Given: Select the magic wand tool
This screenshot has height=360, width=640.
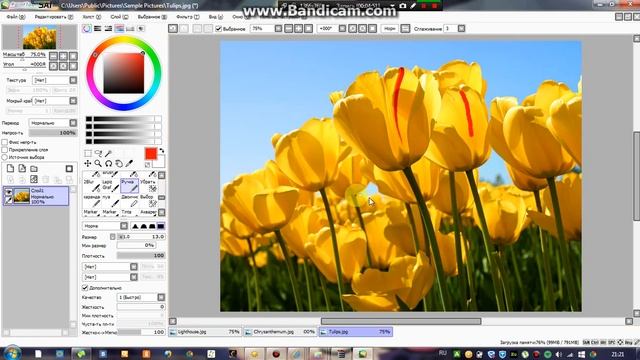Looking at the screenshot, I should pos(109,153).
